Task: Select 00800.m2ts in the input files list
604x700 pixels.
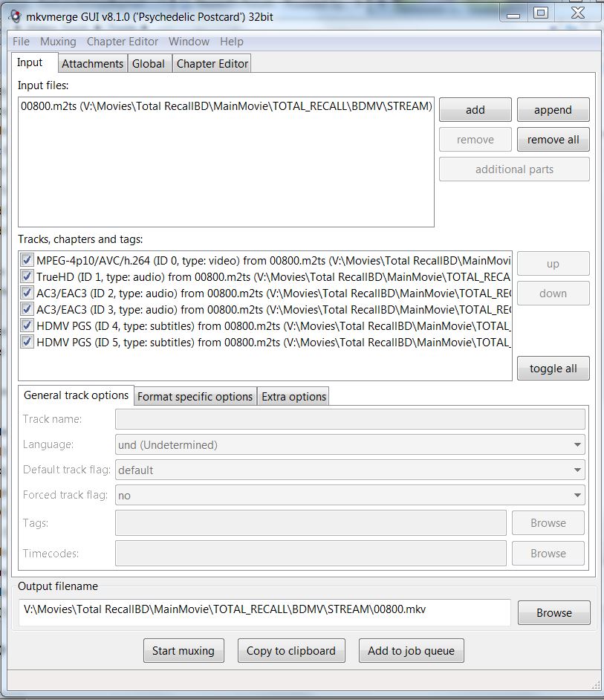Action: coord(227,106)
